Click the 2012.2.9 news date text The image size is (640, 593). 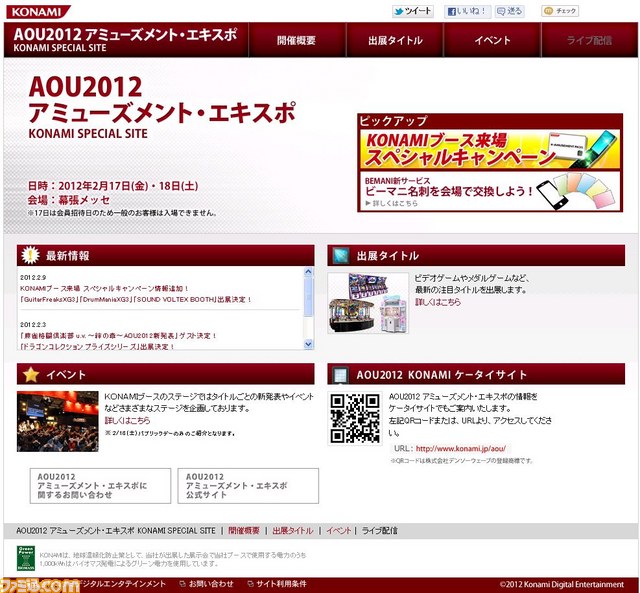(x=33, y=277)
